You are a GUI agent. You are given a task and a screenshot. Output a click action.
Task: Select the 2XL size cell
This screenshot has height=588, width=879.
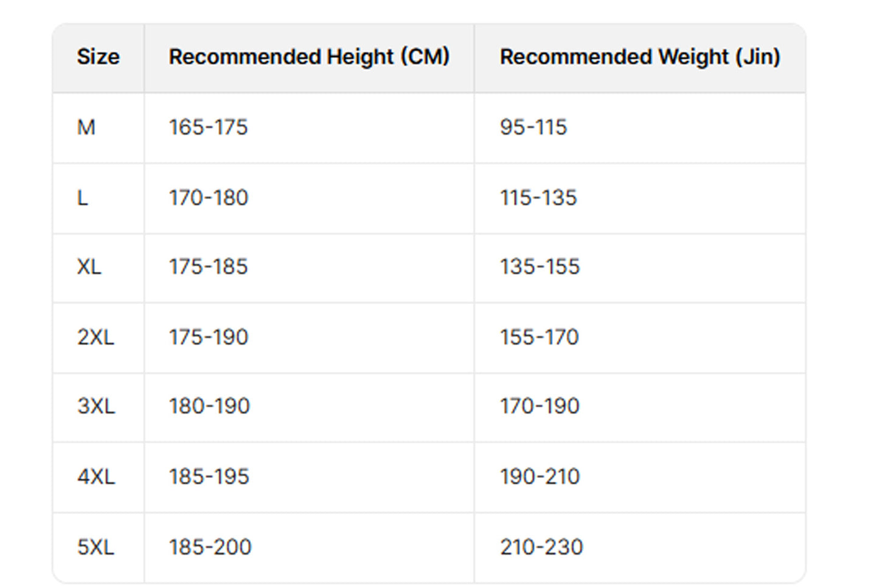click(96, 337)
